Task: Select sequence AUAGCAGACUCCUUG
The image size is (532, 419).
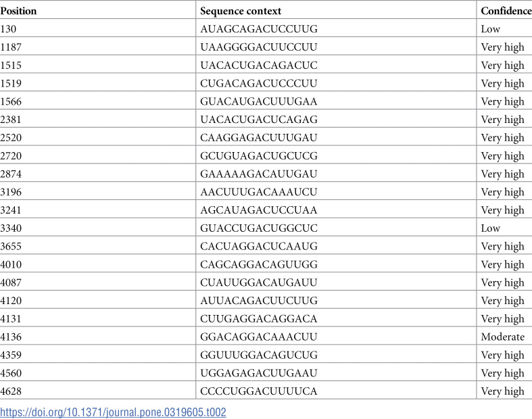Action: (259, 29)
